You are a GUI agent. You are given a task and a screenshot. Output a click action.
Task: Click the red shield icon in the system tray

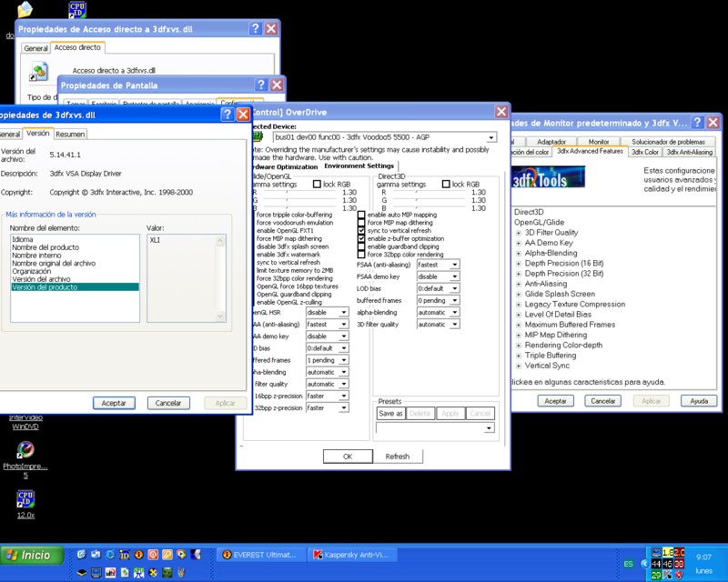[679, 576]
